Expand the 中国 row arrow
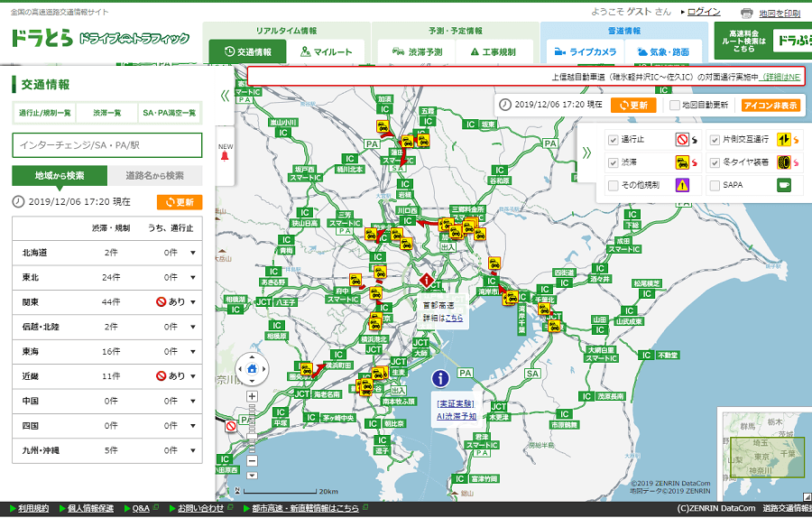The height and width of the screenshot is (518, 812). [193, 401]
